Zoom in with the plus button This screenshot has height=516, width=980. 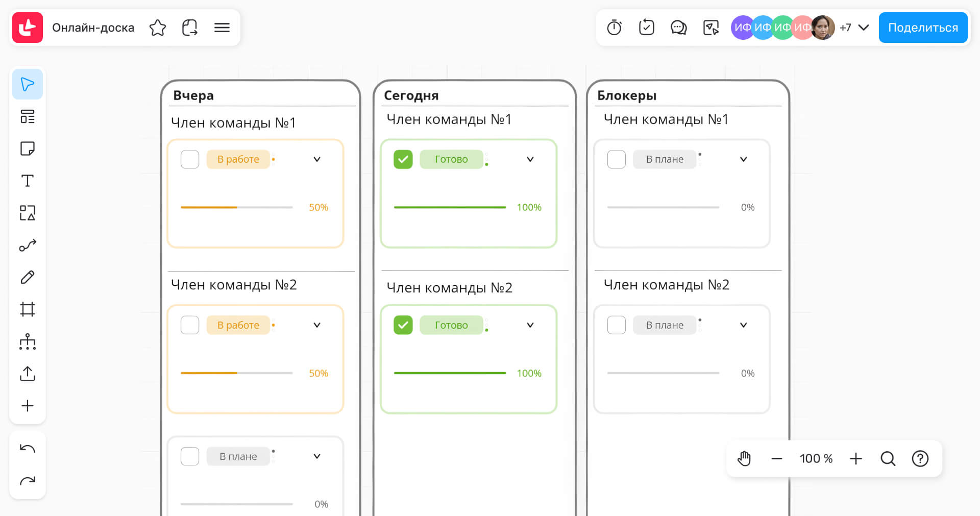point(856,459)
